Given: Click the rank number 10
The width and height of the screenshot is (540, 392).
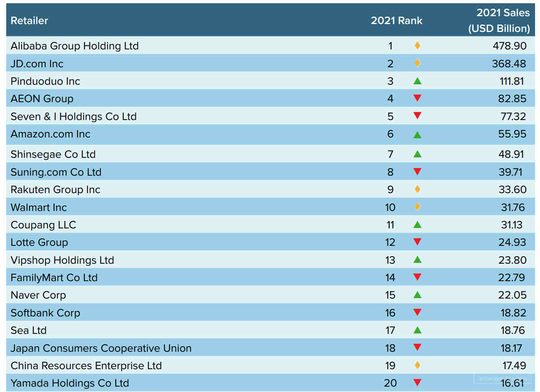Looking at the screenshot, I should pyautogui.click(x=390, y=207).
